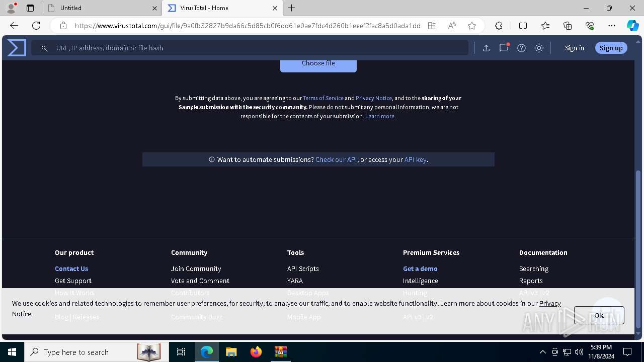Click the address bar URL
Image resolution: width=644 pixels, height=362 pixels.
(248, 26)
